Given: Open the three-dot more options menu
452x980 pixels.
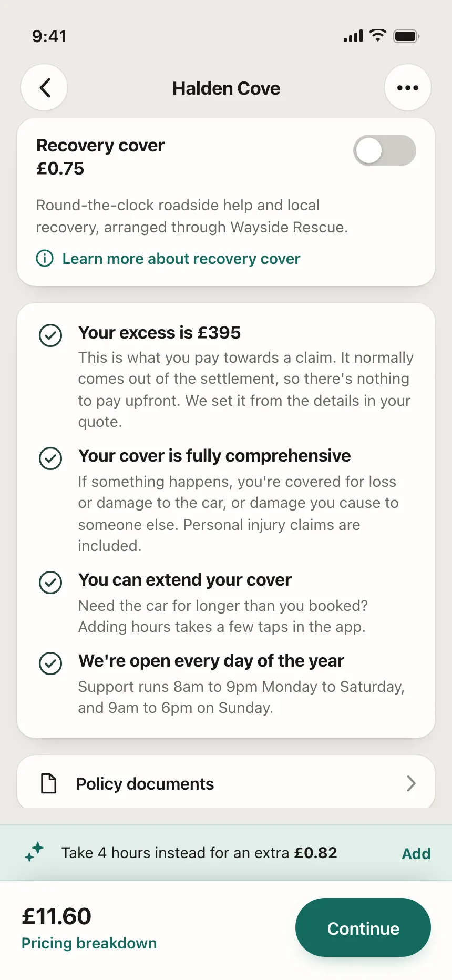Looking at the screenshot, I should 408,88.
